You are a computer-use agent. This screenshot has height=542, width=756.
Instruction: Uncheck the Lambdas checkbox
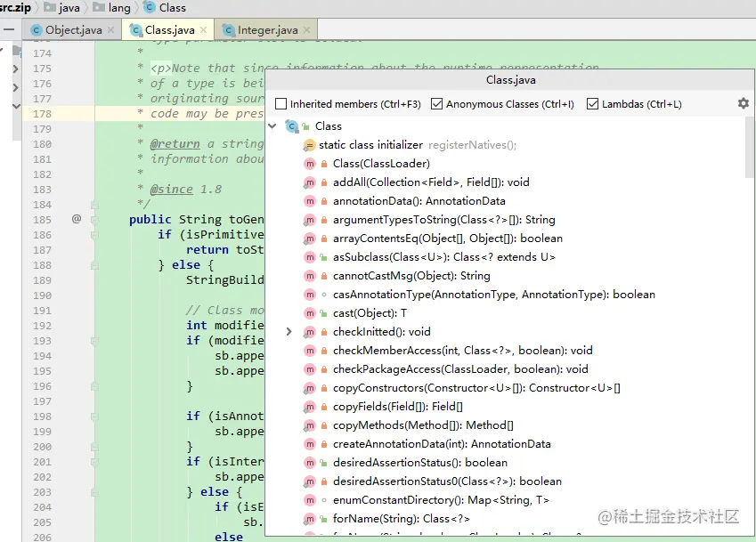[592, 104]
